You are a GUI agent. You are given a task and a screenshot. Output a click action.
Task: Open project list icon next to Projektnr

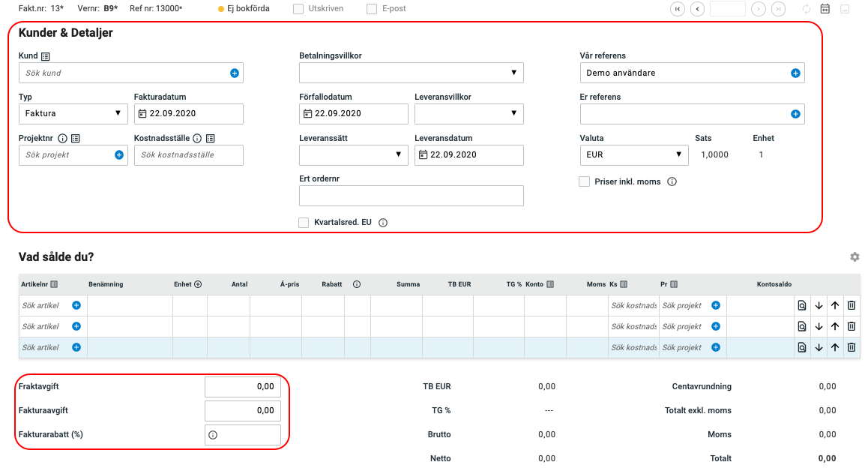click(x=76, y=139)
